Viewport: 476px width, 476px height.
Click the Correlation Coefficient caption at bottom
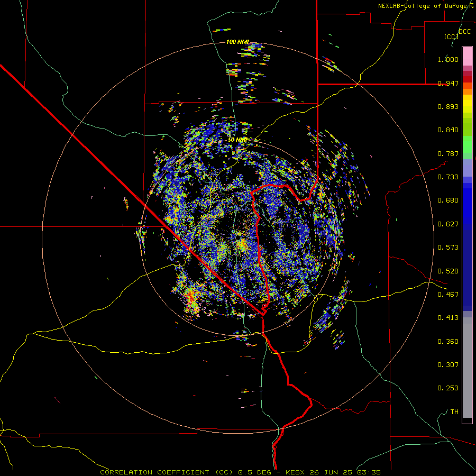click(240, 472)
